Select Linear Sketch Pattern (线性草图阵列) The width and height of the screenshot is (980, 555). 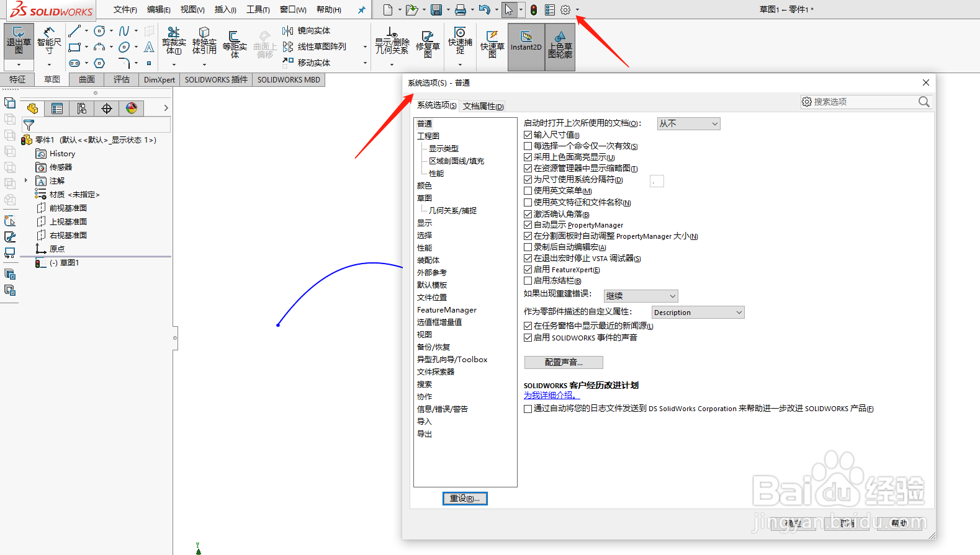pyautogui.click(x=314, y=47)
